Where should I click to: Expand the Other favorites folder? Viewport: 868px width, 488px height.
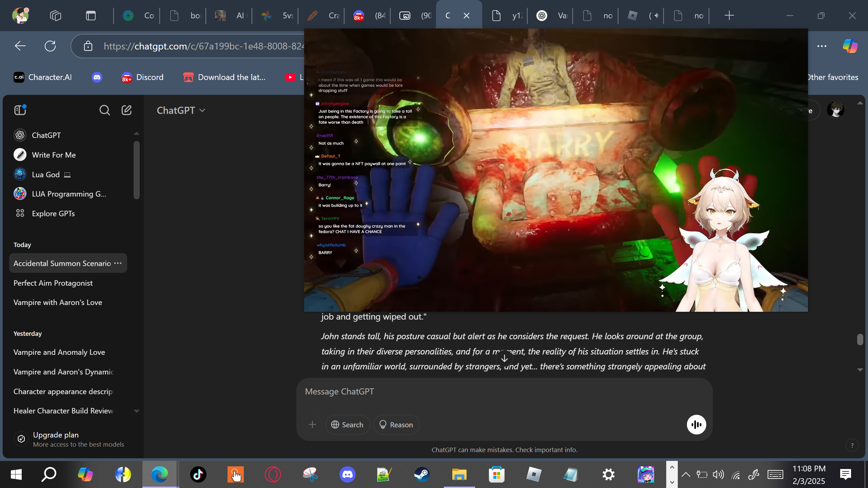[x=832, y=77]
